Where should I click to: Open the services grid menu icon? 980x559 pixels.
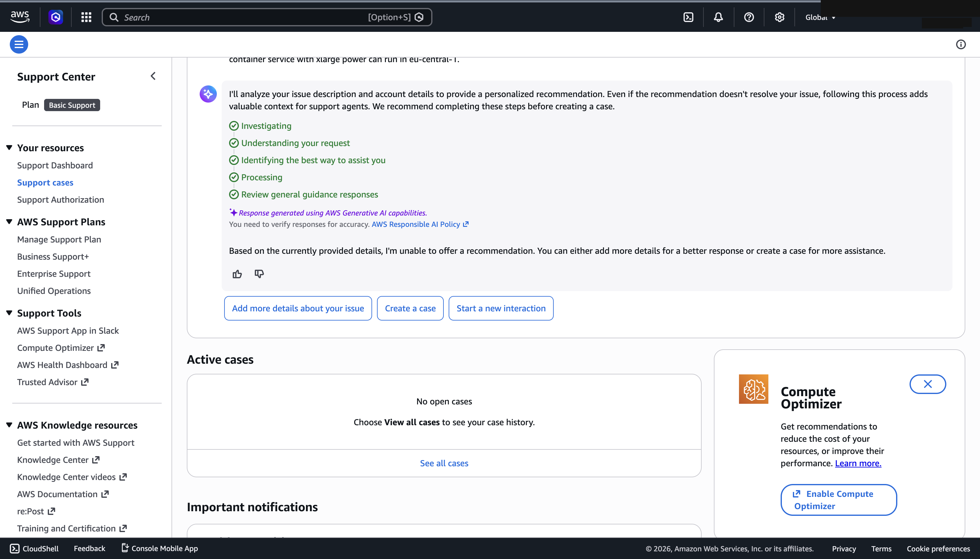86,17
